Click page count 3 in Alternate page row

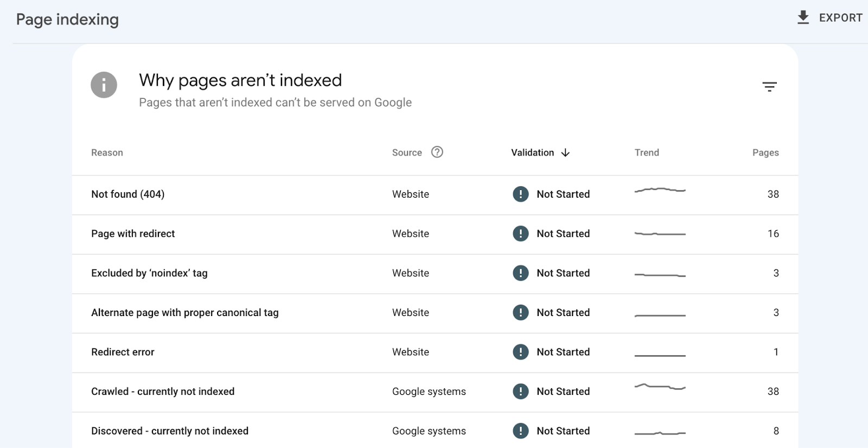pyautogui.click(x=776, y=312)
